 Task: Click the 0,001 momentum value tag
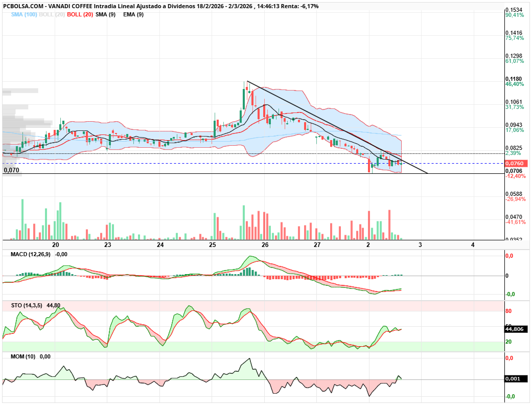(513, 379)
